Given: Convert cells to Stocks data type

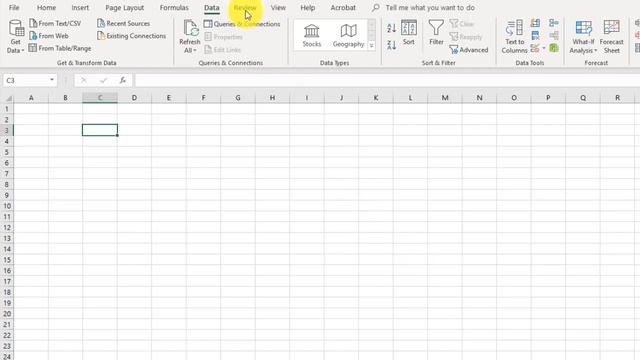Looking at the screenshot, I should click(311, 36).
